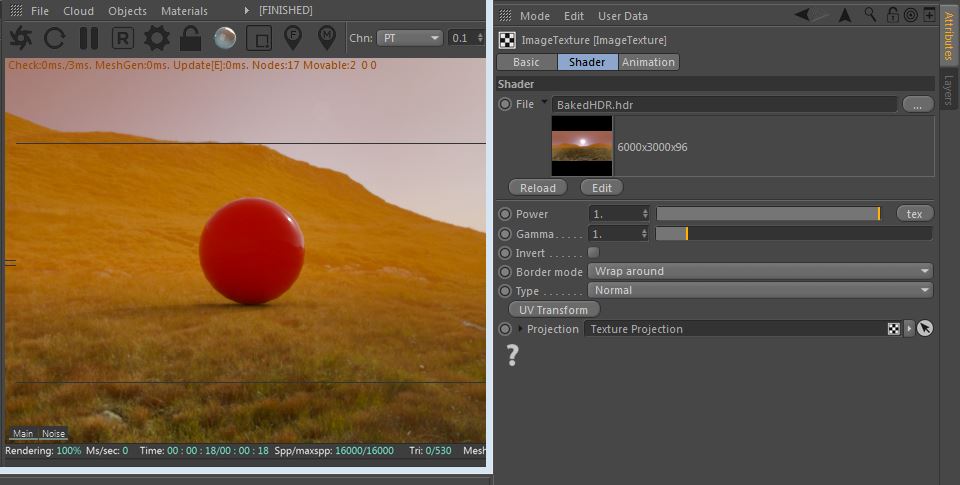Go back with the left arrow icon

[x=802, y=14]
